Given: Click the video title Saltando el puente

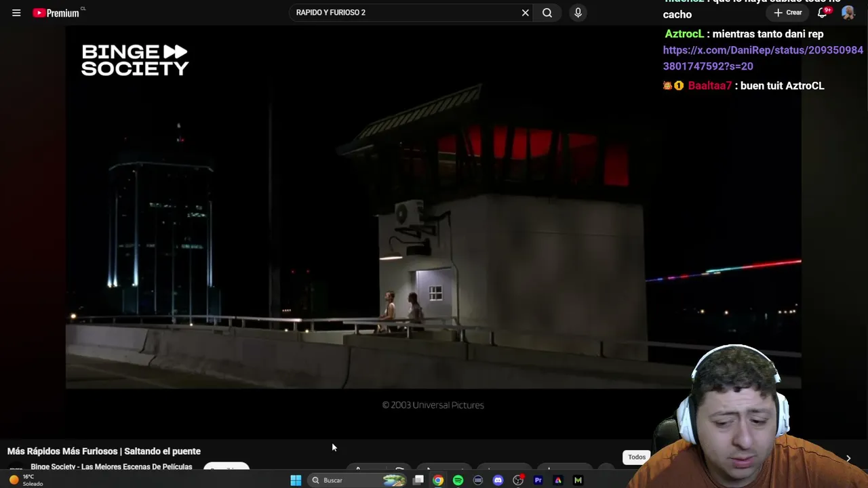Looking at the screenshot, I should click(104, 451).
